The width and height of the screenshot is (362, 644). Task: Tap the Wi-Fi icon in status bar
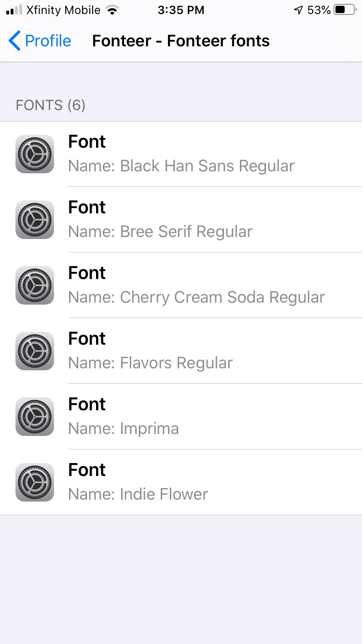click(112, 10)
